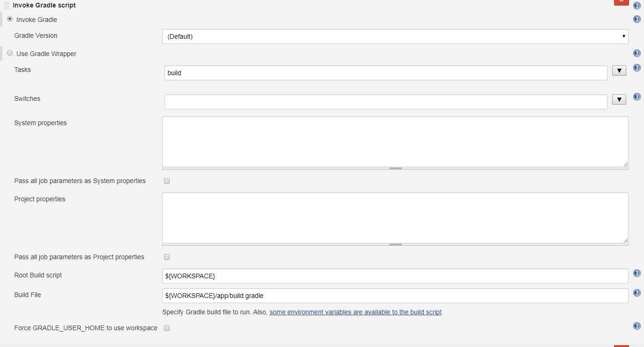Click the Invoke Gradle script heading

[44, 5]
